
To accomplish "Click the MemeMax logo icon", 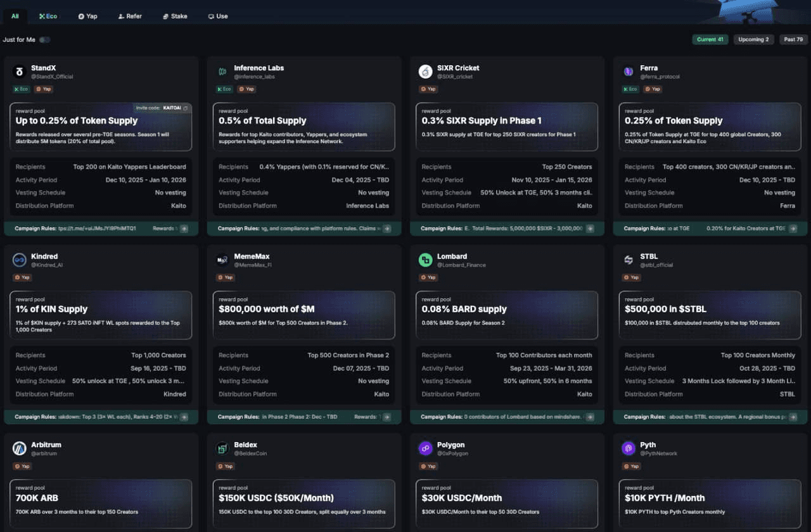I will (222, 260).
